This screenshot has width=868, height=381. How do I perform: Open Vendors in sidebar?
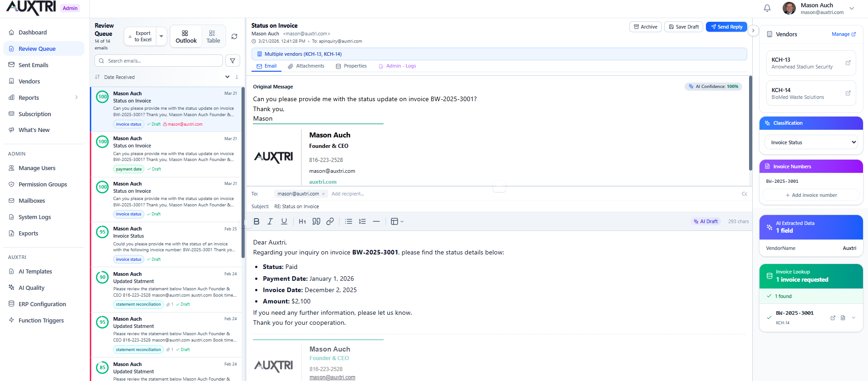44,81
